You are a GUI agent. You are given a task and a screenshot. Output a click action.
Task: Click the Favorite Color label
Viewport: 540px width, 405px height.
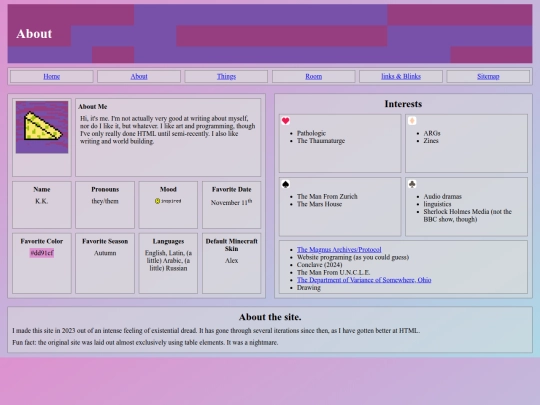[x=42, y=241]
